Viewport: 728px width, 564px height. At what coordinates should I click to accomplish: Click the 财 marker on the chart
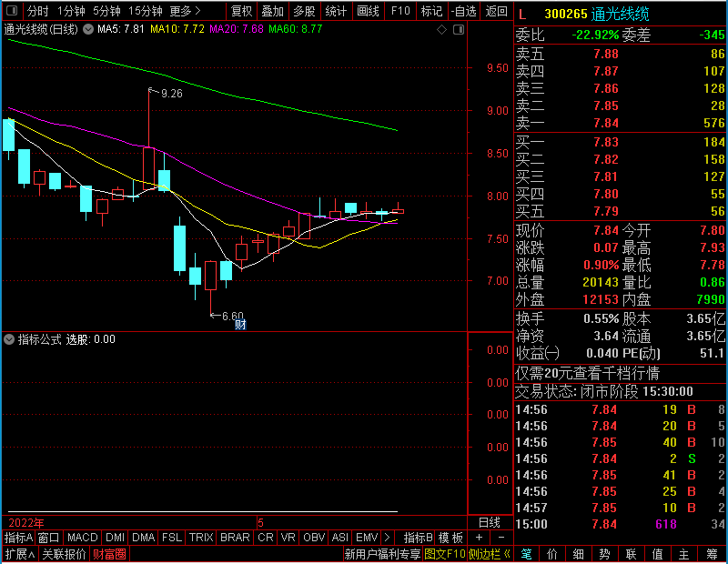[x=240, y=325]
